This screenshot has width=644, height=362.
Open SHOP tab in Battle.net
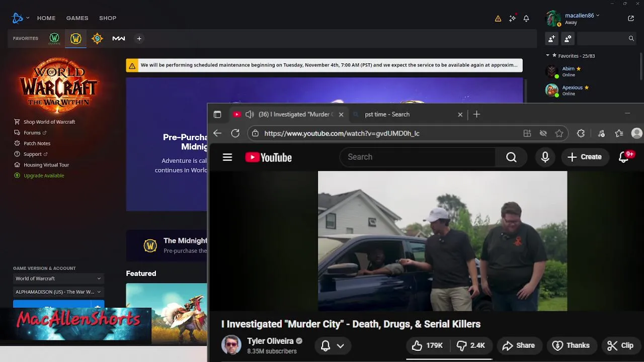[x=108, y=18]
